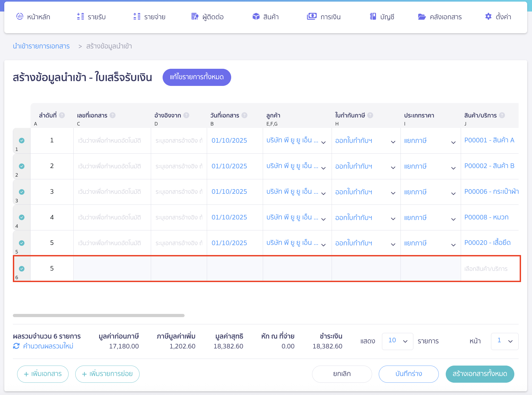
Task: Click the สร้างเอกสารทั้งหมด button
Action: click(479, 374)
